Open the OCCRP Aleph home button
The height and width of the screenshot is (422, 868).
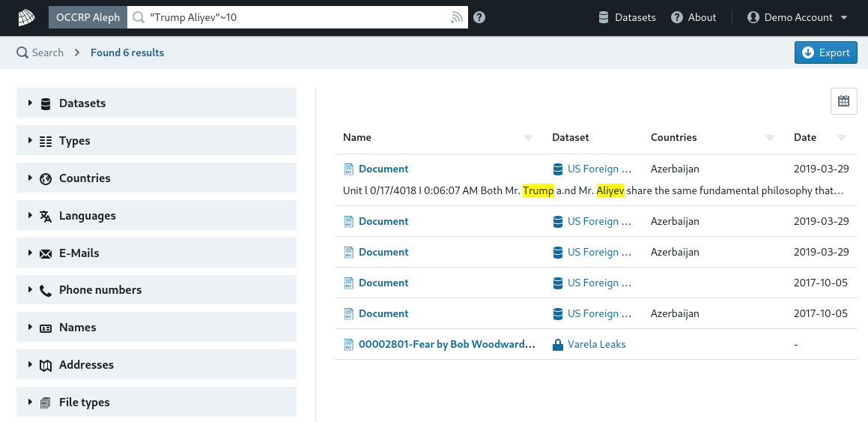(88, 18)
